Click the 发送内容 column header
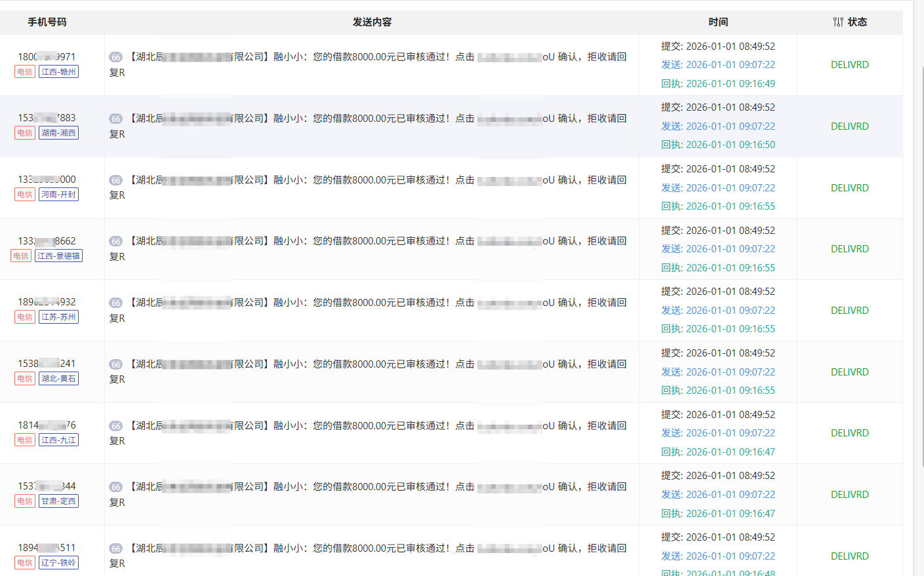Screen dimensions: 924x576 pyautogui.click(x=372, y=22)
